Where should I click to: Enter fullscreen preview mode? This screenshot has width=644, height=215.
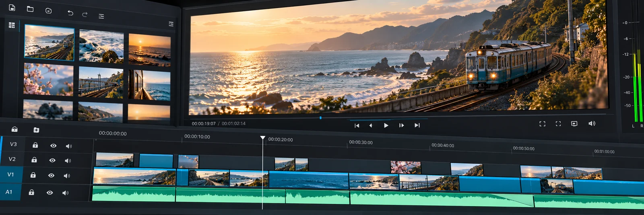pos(542,124)
